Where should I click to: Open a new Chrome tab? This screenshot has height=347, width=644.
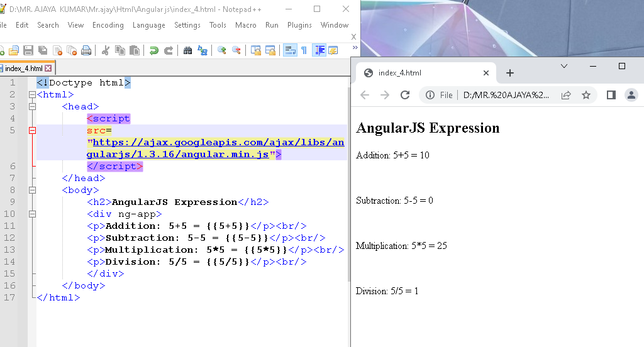(510, 73)
